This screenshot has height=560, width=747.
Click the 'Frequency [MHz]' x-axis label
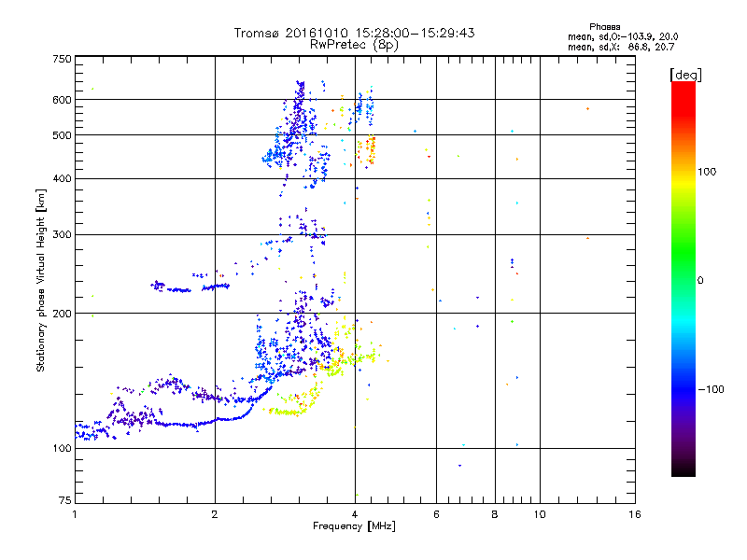[x=354, y=526]
